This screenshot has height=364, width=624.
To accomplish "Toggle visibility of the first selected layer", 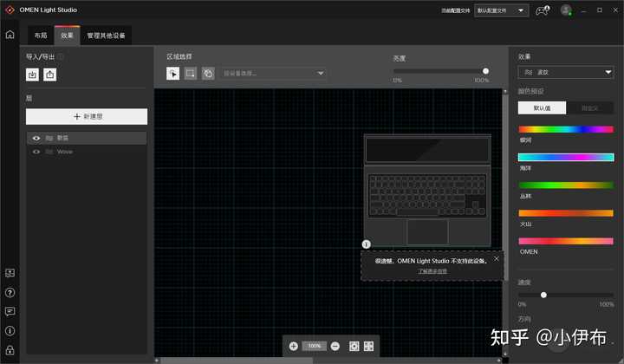I will point(36,138).
